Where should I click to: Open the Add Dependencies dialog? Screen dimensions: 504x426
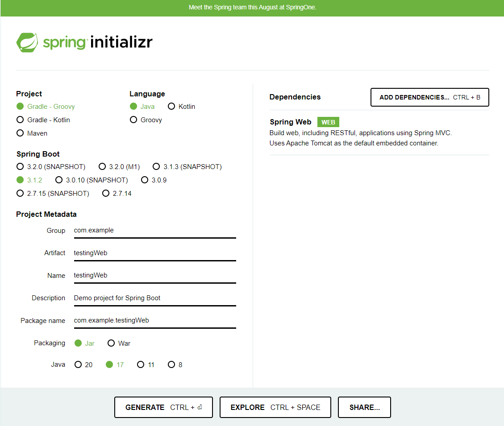430,97
